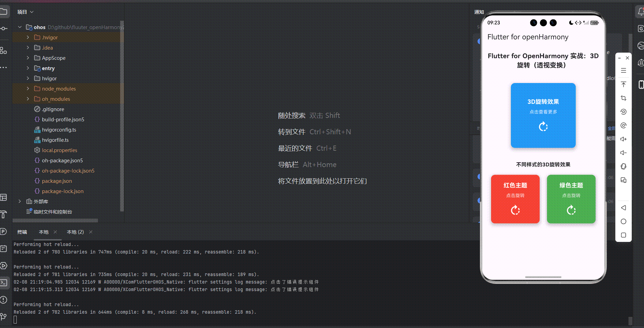Tap the 绿色主题 green card

click(x=571, y=199)
